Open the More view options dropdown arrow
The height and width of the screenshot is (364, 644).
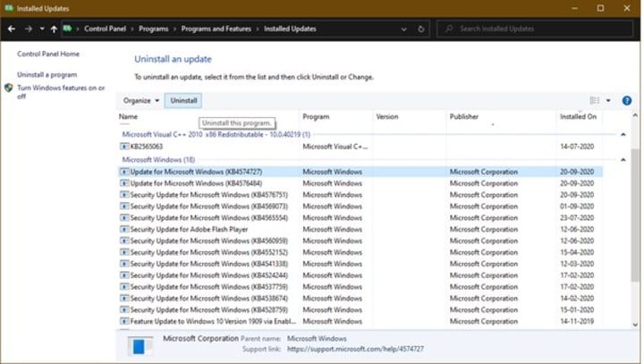608,101
